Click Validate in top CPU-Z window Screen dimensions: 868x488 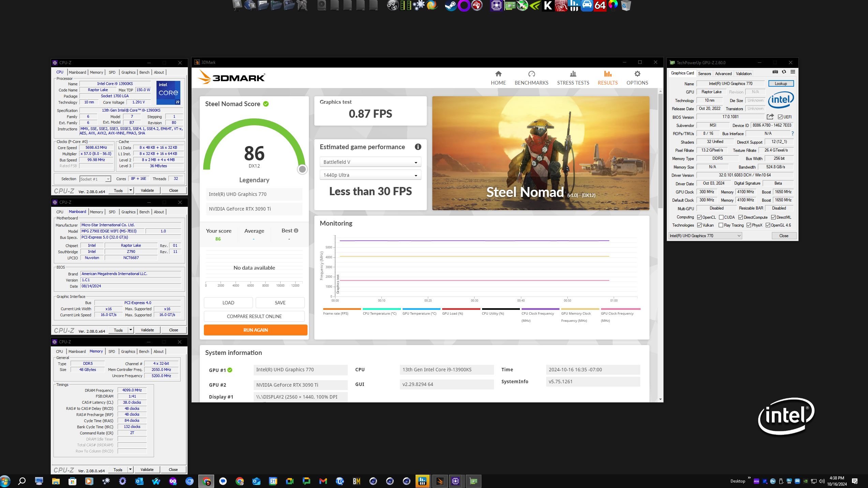147,190
